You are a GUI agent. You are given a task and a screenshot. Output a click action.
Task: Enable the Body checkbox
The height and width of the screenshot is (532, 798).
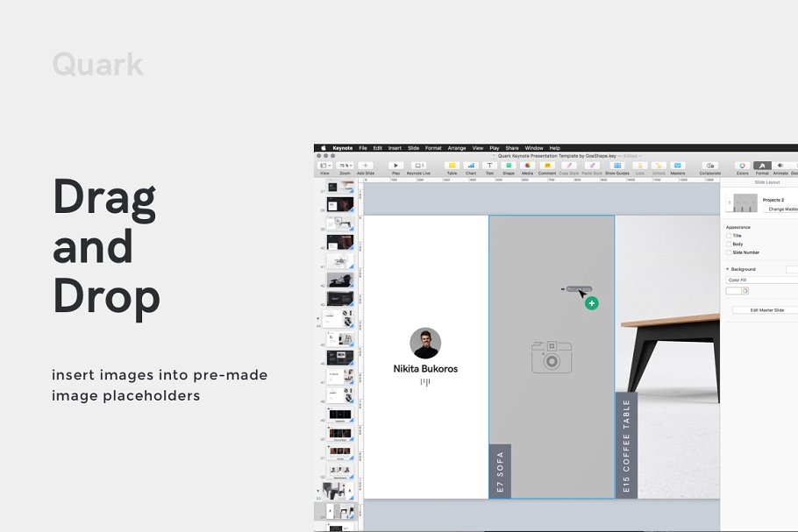tap(728, 244)
